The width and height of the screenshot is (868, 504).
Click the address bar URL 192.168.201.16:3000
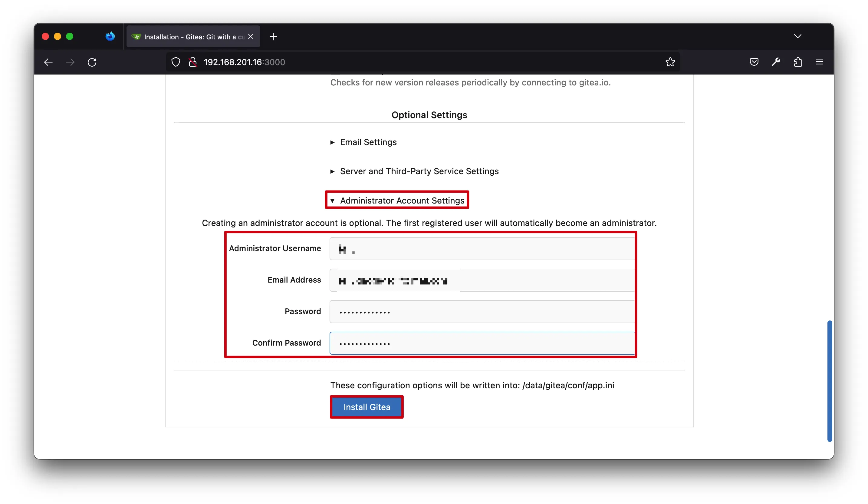pyautogui.click(x=244, y=62)
